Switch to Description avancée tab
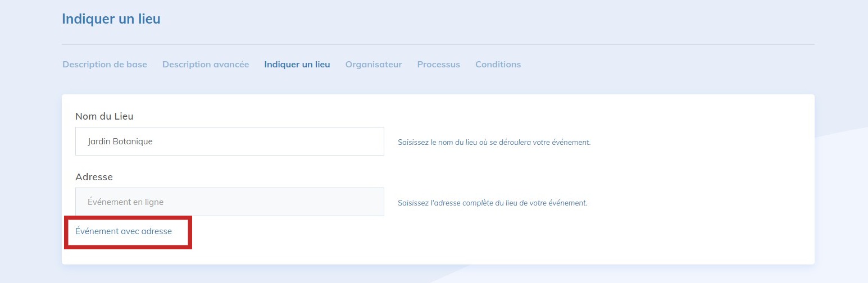The width and height of the screenshot is (868, 283). [206, 65]
